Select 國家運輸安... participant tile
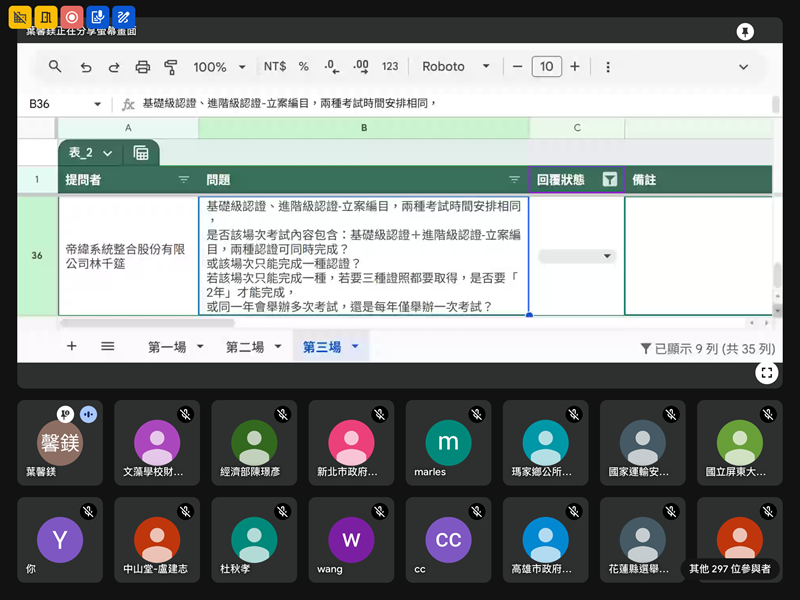This screenshot has width=800, height=600. click(643, 442)
